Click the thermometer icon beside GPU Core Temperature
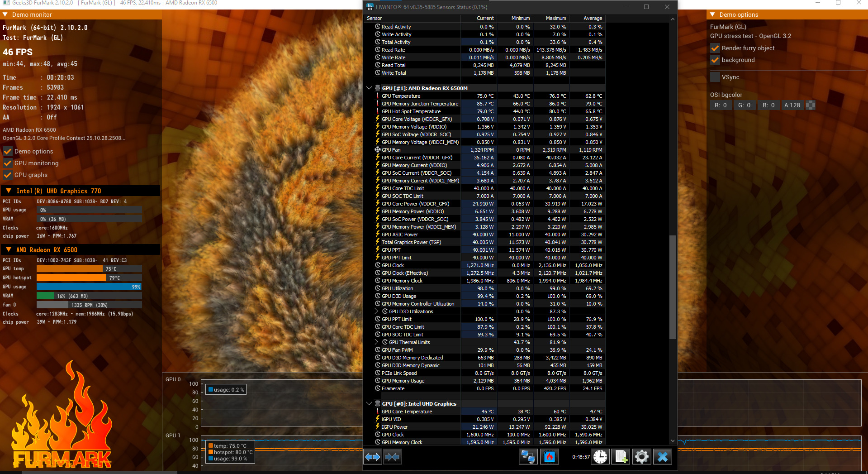The height and width of the screenshot is (474, 868). pos(378,412)
